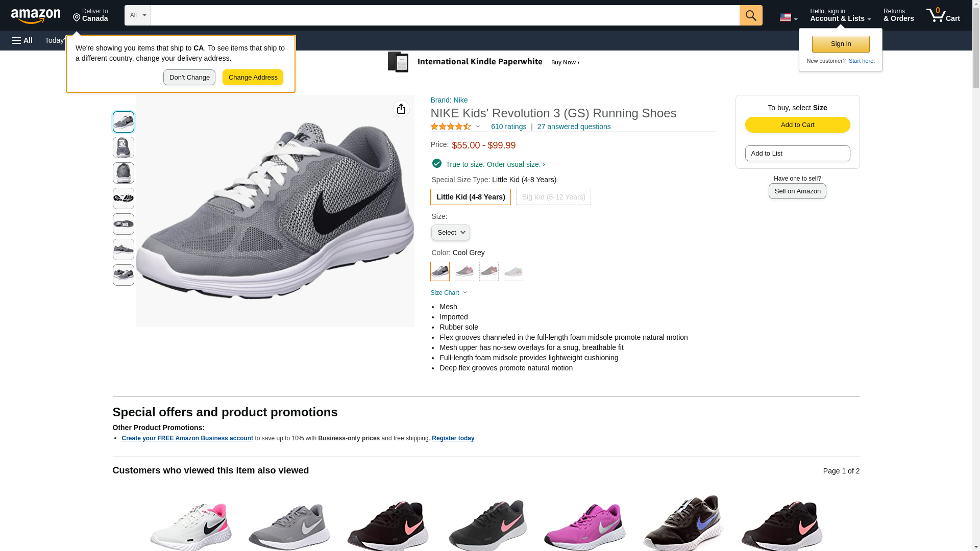The width and height of the screenshot is (980, 551).
Task: Click the share icon on product image
Action: click(401, 109)
